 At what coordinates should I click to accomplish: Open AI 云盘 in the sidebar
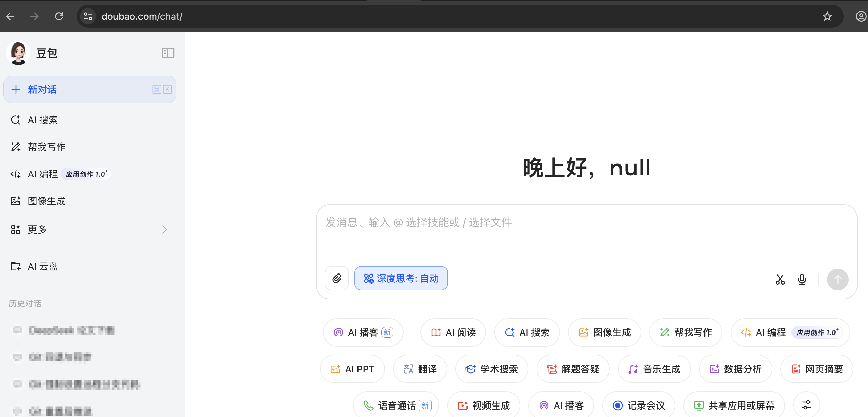pos(90,266)
